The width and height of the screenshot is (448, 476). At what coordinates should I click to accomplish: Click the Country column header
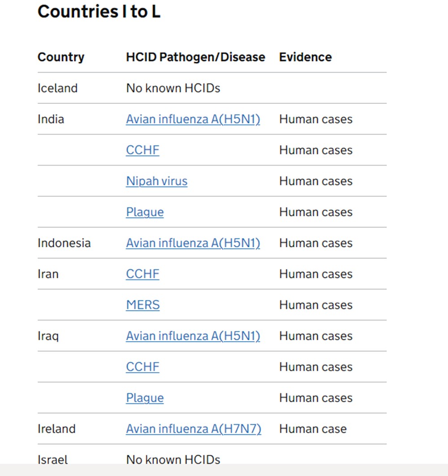point(61,57)
